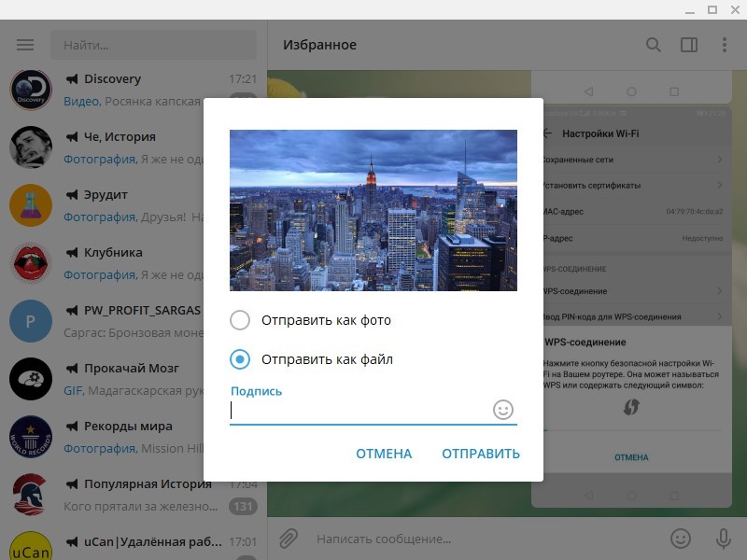Click the microphone voice message icon

click(x=723, y=539)
